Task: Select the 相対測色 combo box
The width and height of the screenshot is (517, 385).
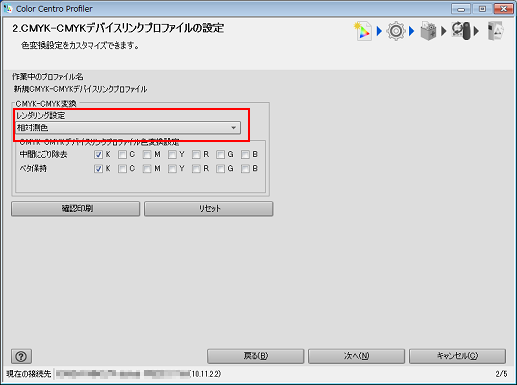Action: 128,128
